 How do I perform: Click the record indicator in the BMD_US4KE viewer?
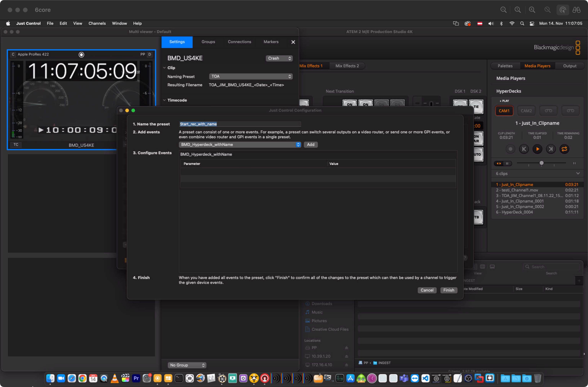tap(81, 54)
